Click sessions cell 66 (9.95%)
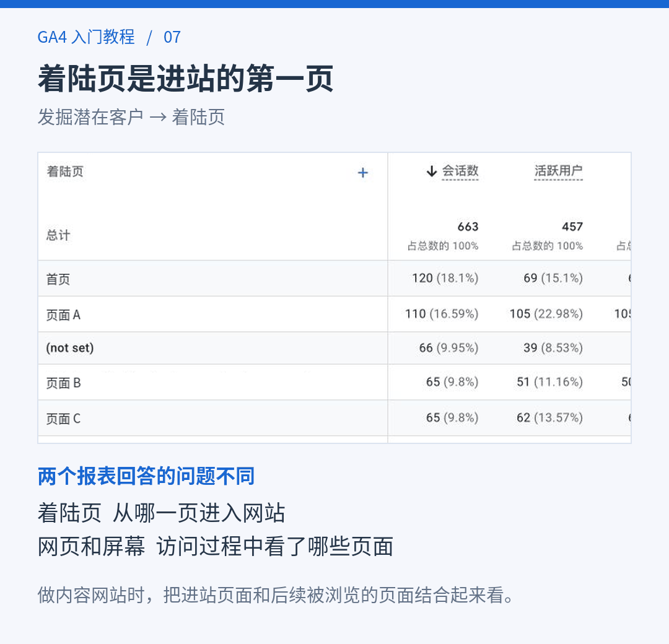 pyautogui.click(x=449, y=347)
